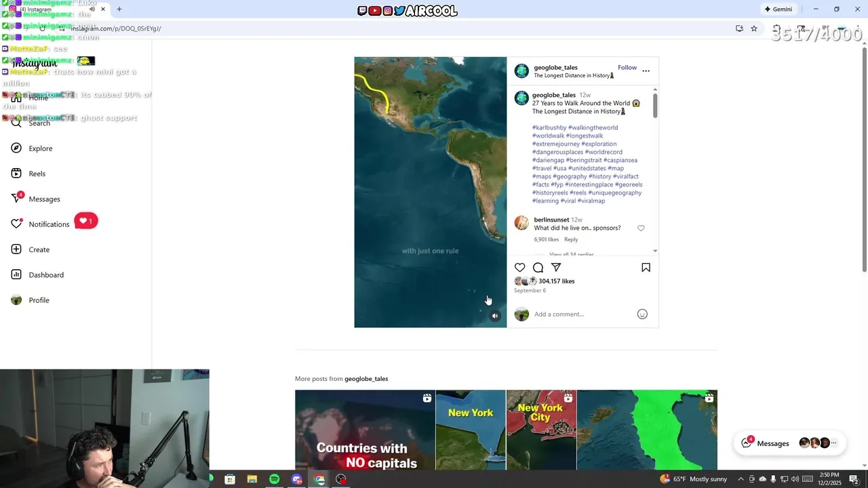The height and width of the screenshot is (488, 868).
Task: Open the post's more options menu
Action: click(646, 70)
